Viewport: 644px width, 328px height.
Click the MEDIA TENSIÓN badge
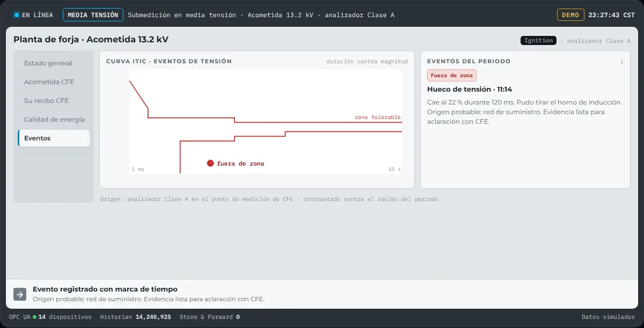[93, 15]
